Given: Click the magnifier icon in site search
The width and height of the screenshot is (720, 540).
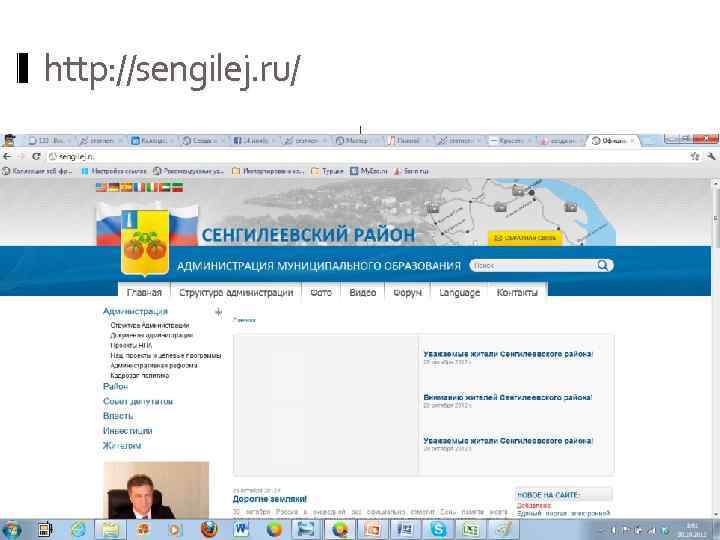Looking at the screenshot, I should (602, 265).
